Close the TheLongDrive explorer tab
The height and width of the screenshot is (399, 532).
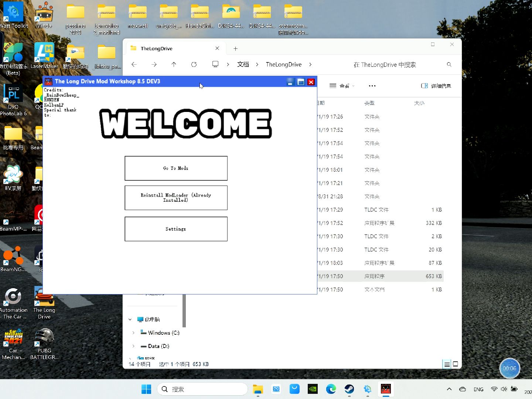pos(217,48)
